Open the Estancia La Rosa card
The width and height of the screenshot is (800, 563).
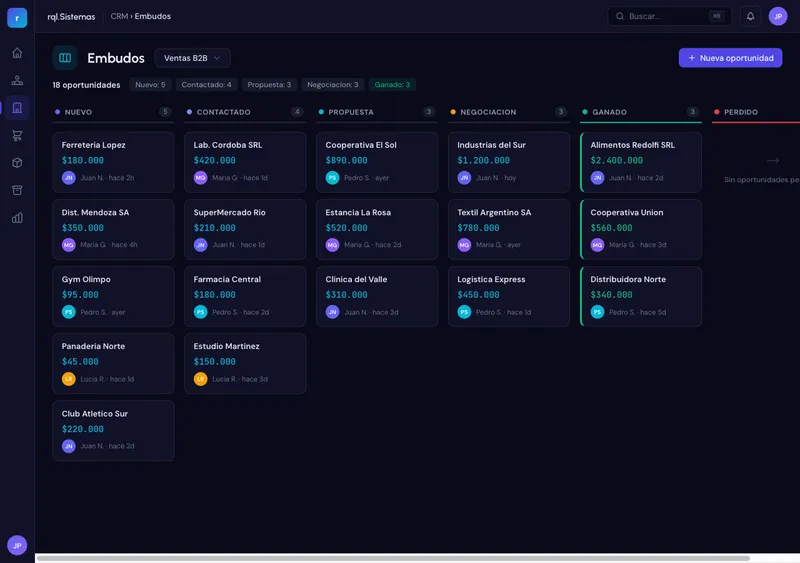coord(377,229)
